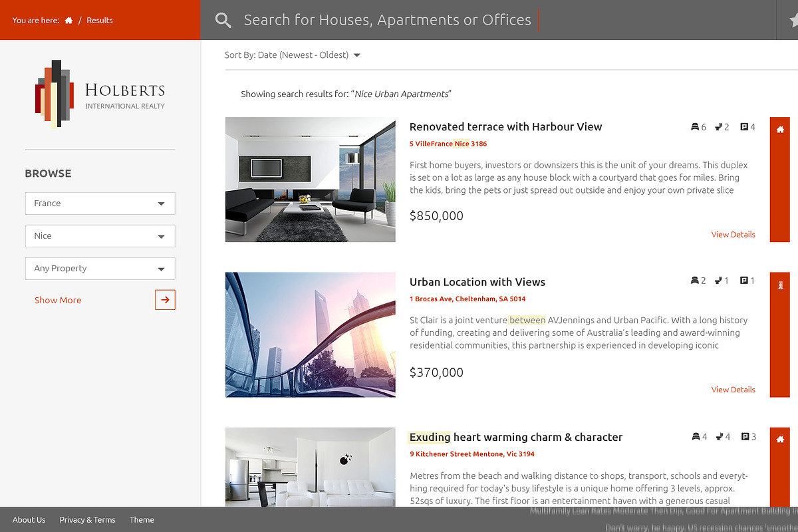This screenshot has width=798, height=532.
Task: Open the Exuding charm white interior thumbnail
Action: [311, 467]
